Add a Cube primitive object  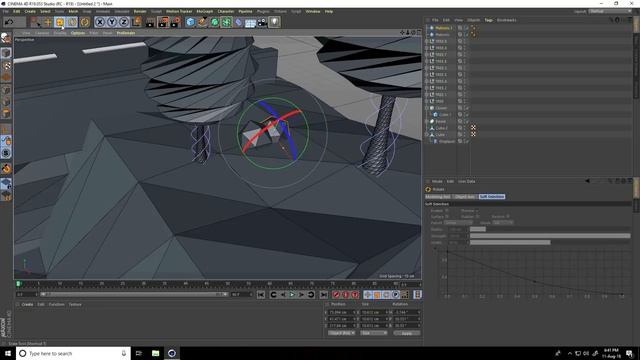tap(190, 22)
